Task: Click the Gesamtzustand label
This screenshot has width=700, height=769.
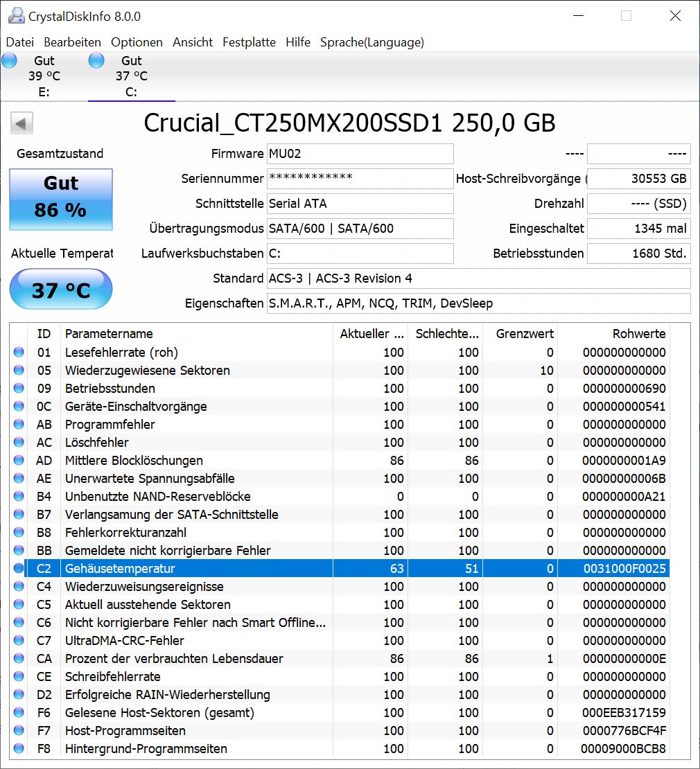Action: 60,154
